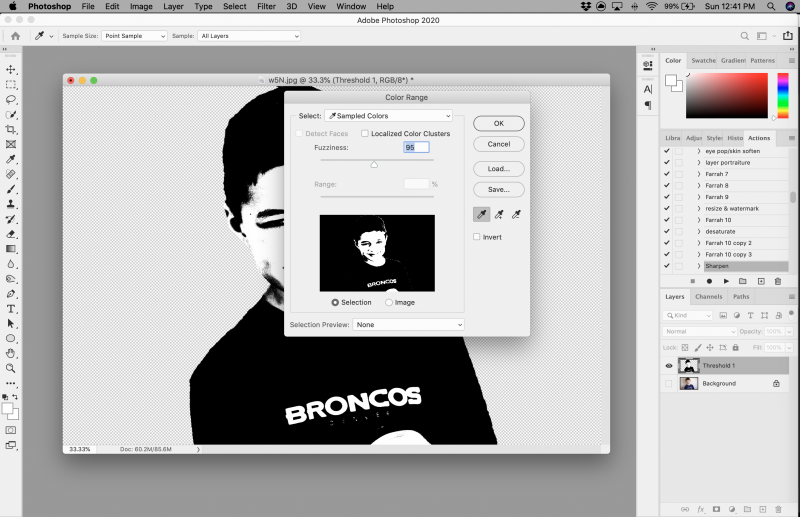Select the Zoom tool
800x517 pixels.
(11, 368)
